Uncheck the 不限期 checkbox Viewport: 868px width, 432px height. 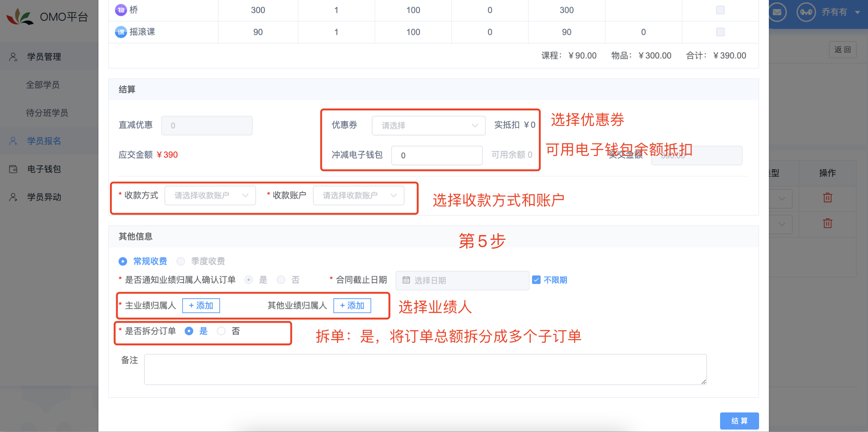click(536, 280)
